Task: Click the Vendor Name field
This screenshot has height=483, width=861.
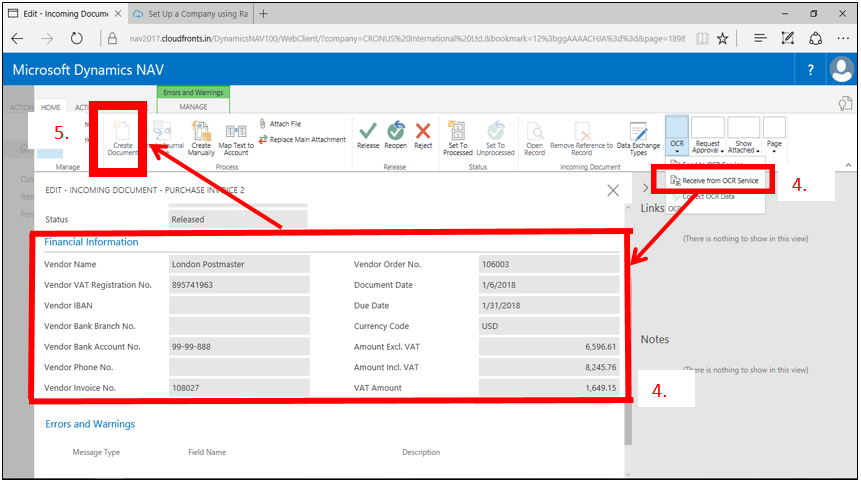Action: pos(239,264)
